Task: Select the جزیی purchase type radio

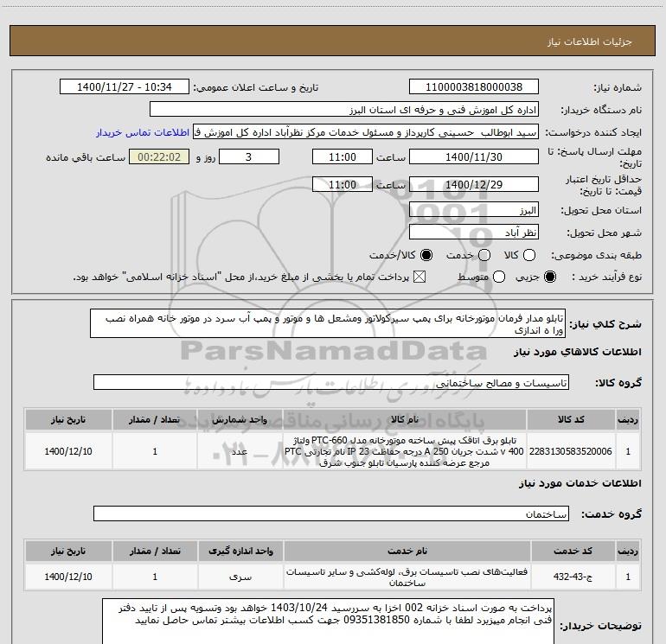Action: (549, 277)
